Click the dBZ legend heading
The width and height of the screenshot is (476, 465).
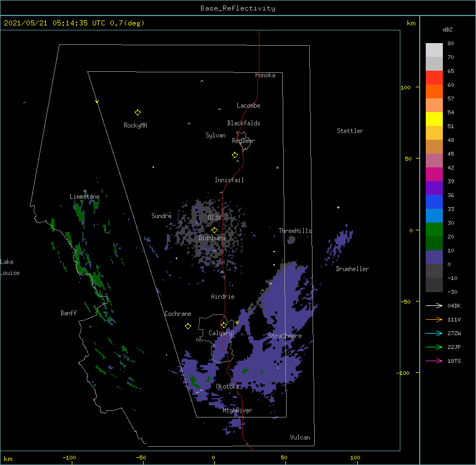pos(447,29)
